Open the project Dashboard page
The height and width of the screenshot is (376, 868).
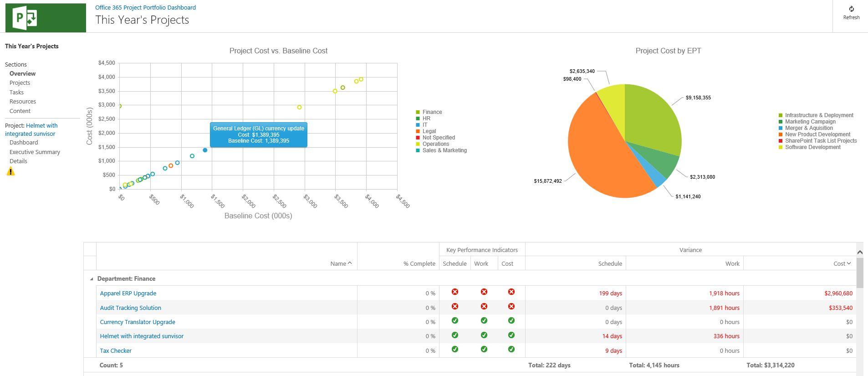click(24, 142)
